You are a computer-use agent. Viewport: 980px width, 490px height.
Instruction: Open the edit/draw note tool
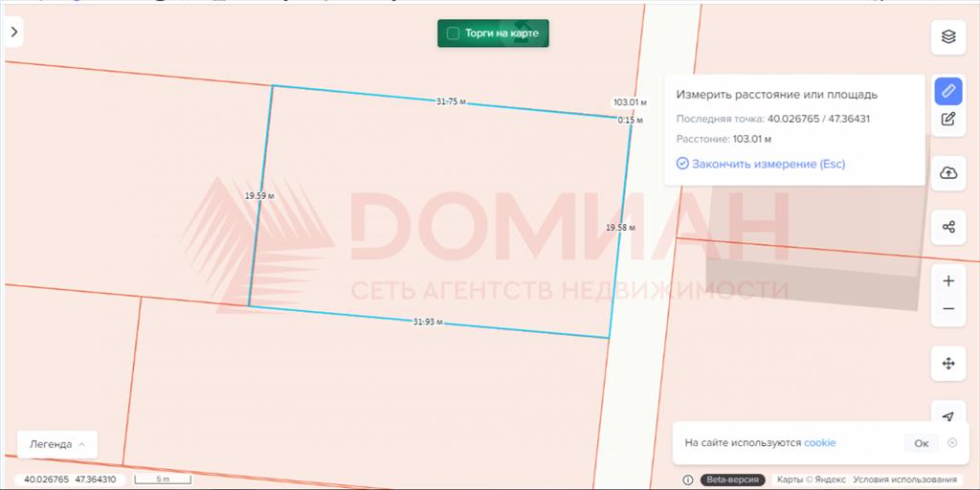coord(948,120)
